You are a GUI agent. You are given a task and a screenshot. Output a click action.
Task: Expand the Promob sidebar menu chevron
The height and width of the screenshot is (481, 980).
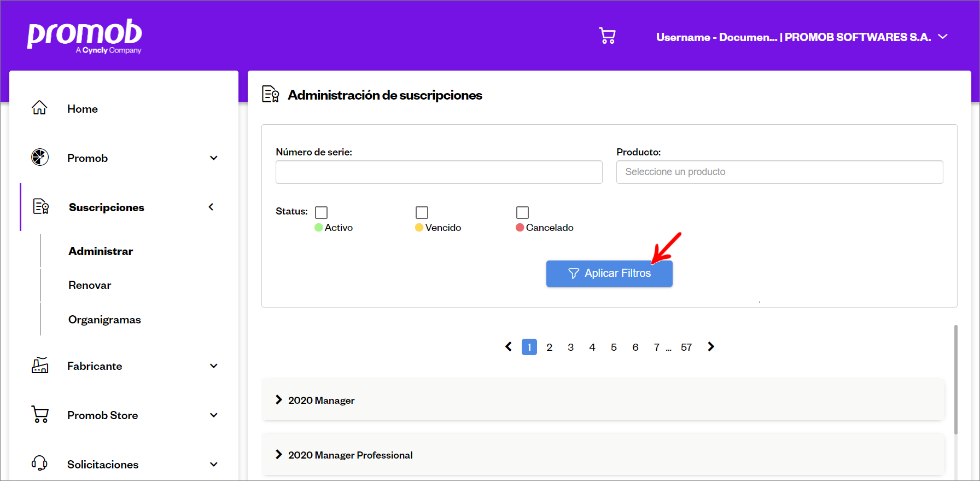(214, 158)
